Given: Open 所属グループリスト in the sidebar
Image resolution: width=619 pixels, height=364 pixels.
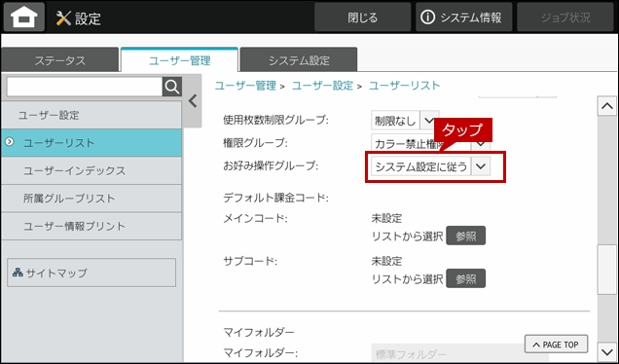Looking at the screenshot, I should tap(91, 199).
